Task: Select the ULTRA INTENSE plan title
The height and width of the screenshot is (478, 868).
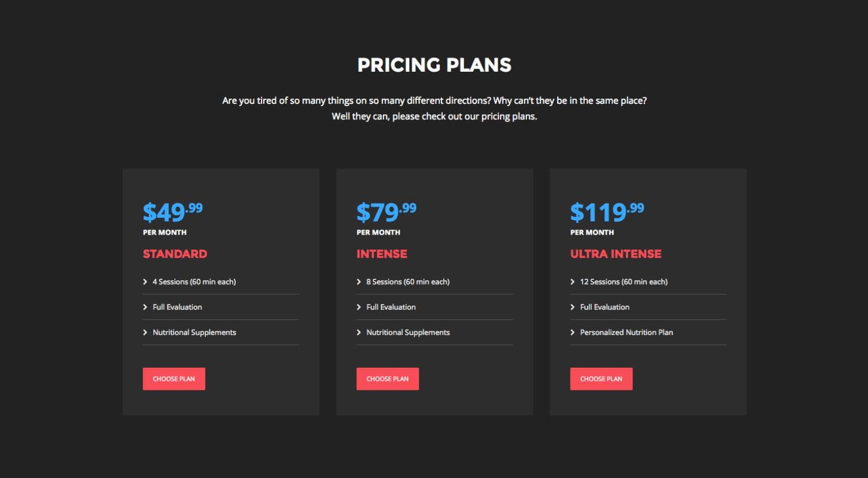Action: [x=616, y=254]
